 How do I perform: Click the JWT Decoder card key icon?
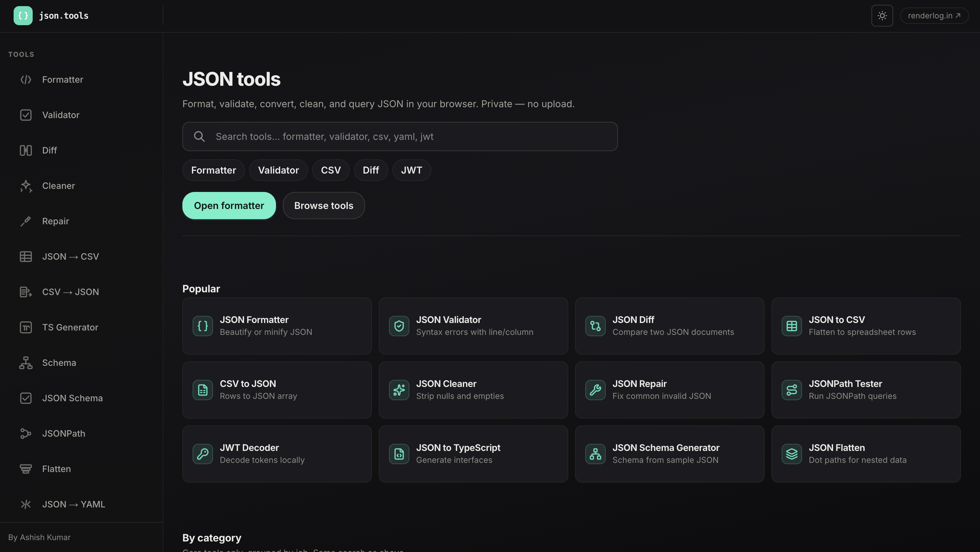[x=203, y=454]
